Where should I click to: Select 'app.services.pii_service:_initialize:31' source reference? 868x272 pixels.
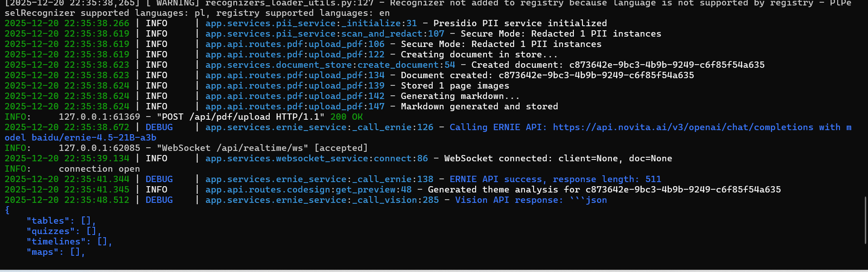311,23
